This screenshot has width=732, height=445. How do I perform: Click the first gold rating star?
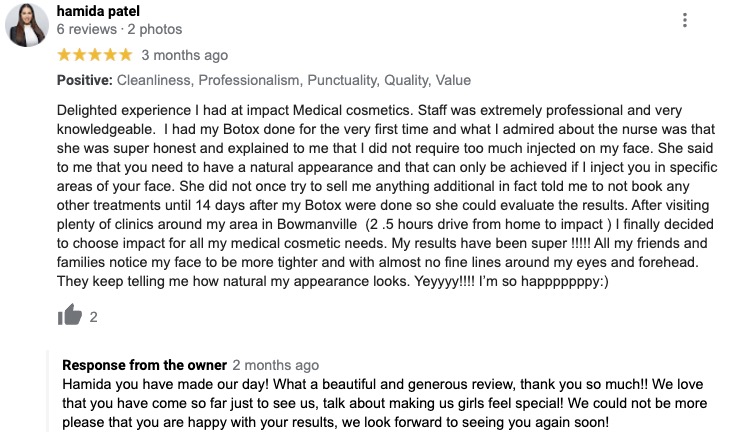point(65,55)
